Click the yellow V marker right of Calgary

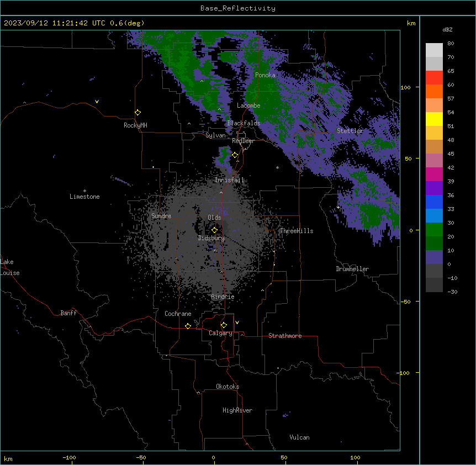[x=237, y=323]
